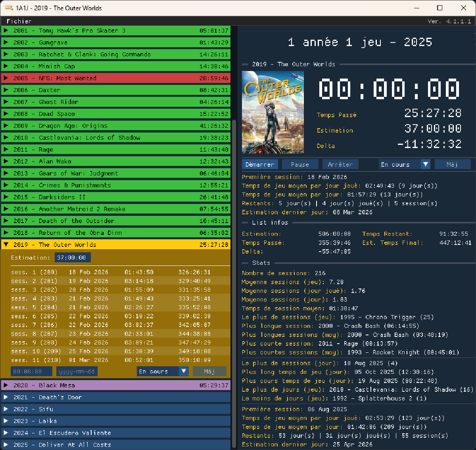The image size is (476, 450).
Task: Click the expand arrow beside 2005 NFS: Most Wanted
Action: click(6, 78)
